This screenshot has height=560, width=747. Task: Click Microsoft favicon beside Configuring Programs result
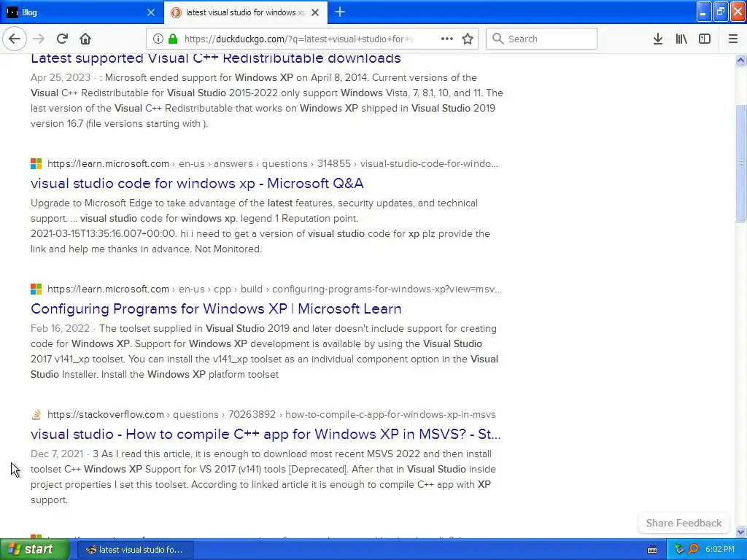click(36, 289)
